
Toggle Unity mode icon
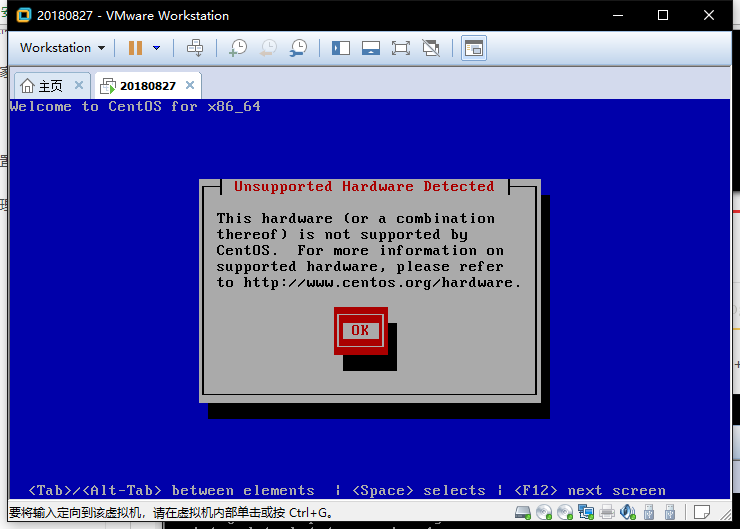click(431, 48)
